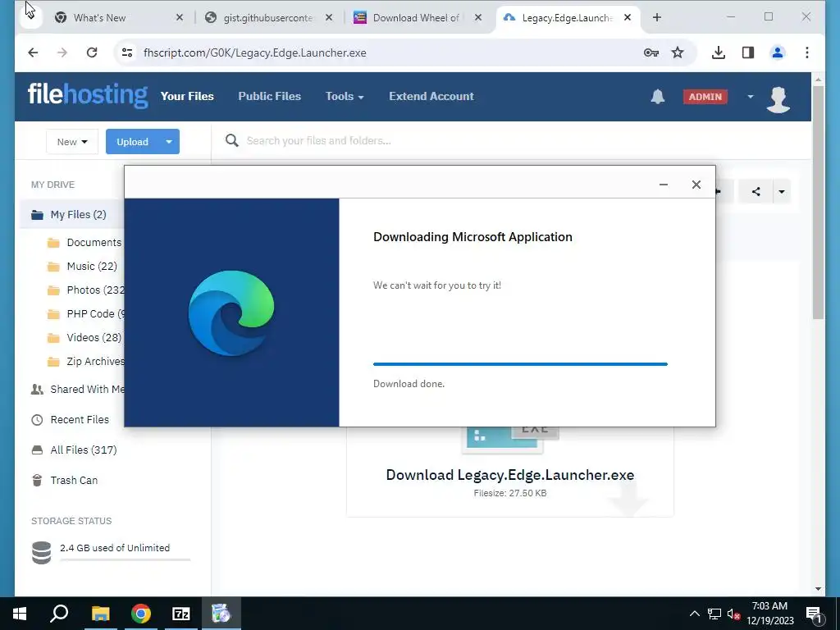840x630 pixels.
Task: Open the New dropdown button
Action: (x=72, y=141)
